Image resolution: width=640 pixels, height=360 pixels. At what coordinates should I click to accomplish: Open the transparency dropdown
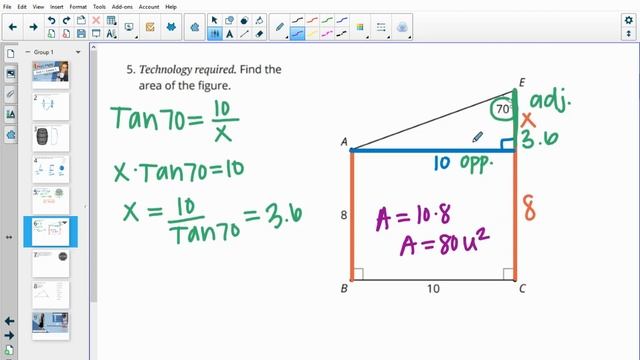[x=402, y=27]
